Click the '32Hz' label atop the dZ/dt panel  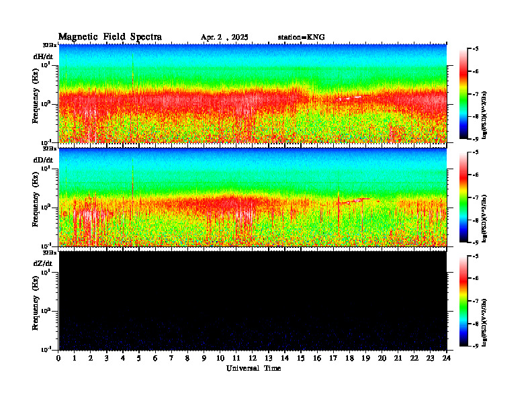50,253
